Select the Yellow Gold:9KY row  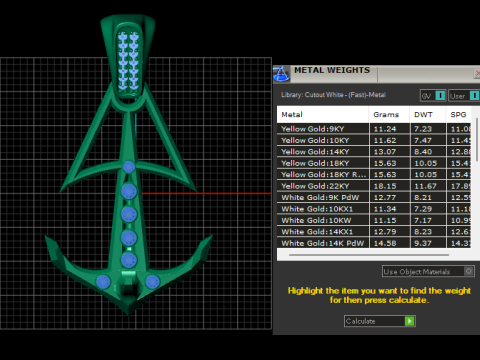coord(374,129)
